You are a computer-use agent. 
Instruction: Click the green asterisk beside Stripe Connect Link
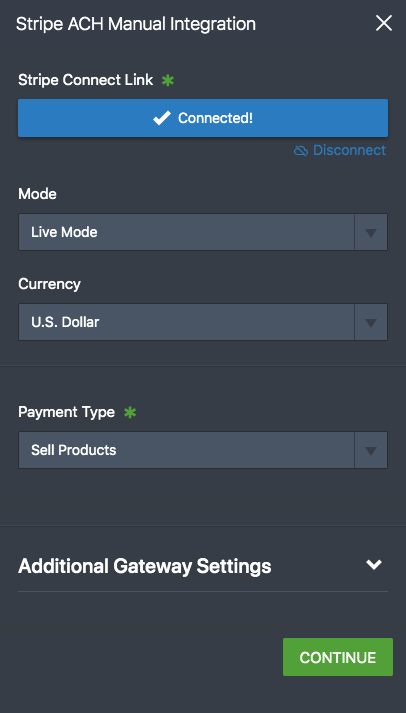coord(168,80)
